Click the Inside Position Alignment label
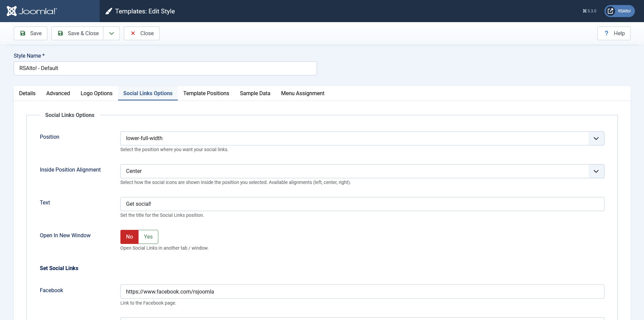The width and height of the screenshot is (644, 320). (x=70, y=170)
